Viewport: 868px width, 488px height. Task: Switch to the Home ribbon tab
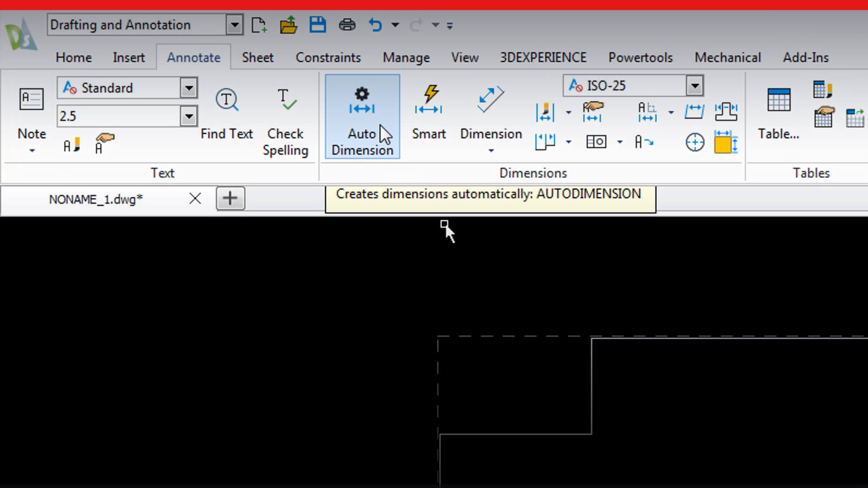coord(74,57)
